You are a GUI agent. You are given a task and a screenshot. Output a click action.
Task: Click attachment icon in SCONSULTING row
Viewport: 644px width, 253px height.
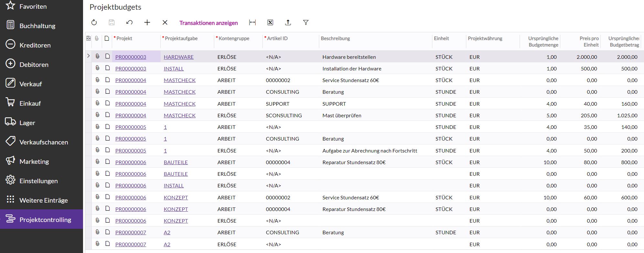[97, 115]
